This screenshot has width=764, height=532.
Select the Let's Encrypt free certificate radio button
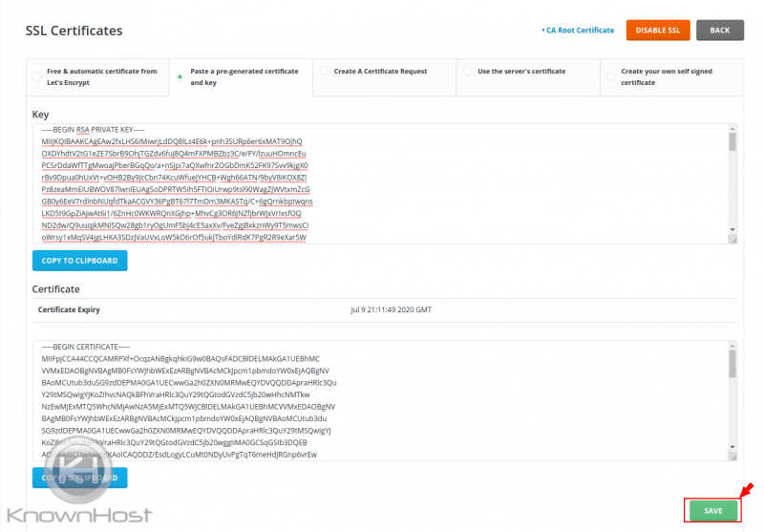coord(36,77)
